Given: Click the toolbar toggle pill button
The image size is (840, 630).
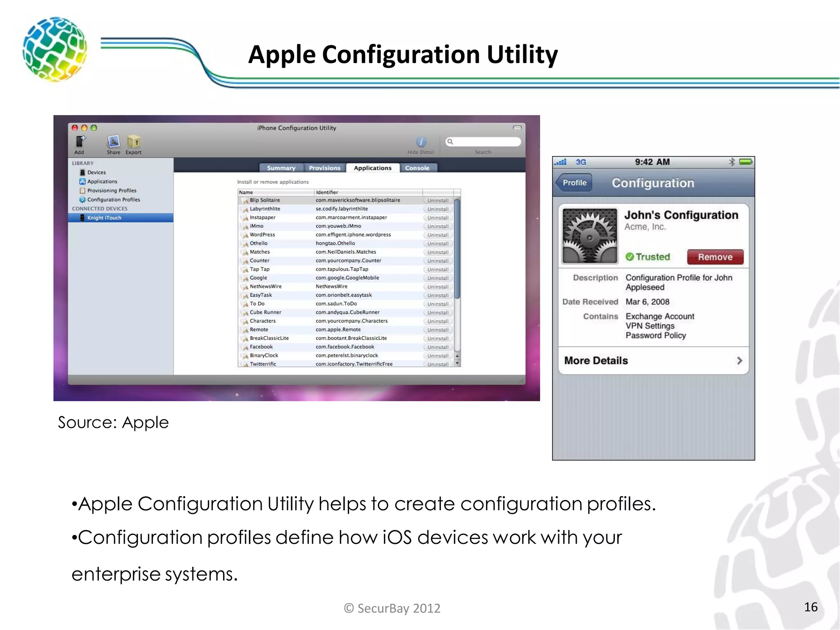Looking at the screenshot, I should click(x=517, y=128).
